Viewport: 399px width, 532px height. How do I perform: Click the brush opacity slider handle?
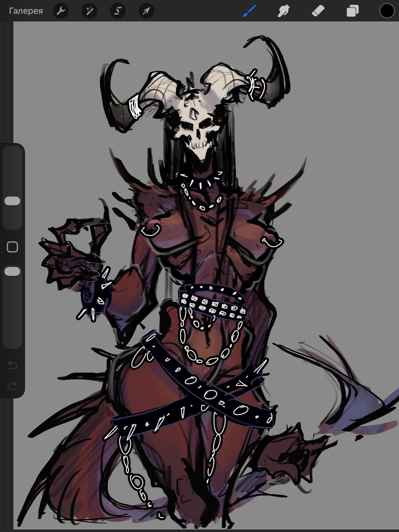click(13, 272)
